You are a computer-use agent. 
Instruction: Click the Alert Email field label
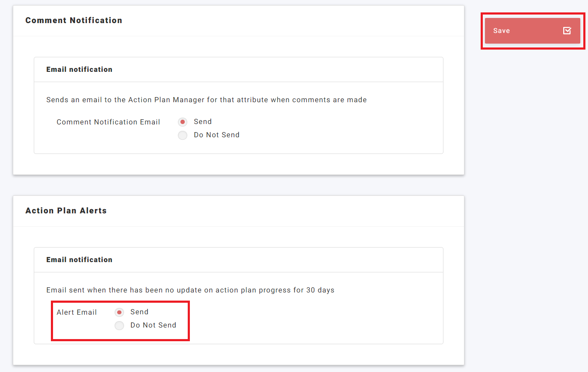[x=77, y=313]
